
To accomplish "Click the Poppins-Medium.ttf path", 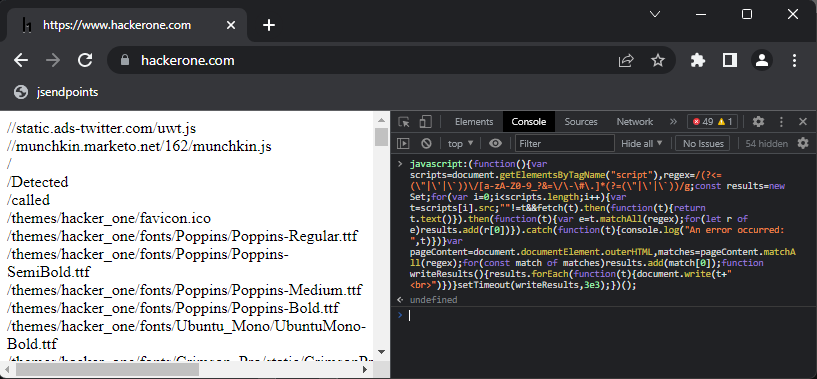I will pyautogui.click(x=184, y=290).
